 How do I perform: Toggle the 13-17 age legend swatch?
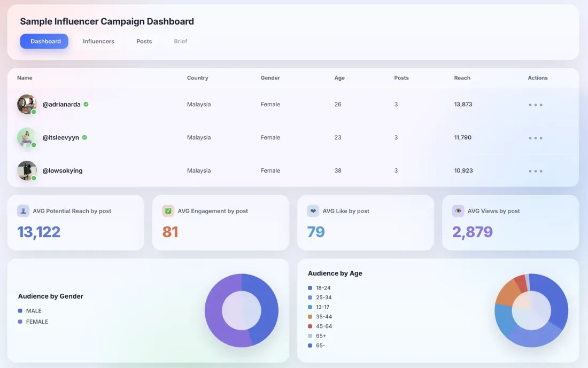tap(310, 307)
